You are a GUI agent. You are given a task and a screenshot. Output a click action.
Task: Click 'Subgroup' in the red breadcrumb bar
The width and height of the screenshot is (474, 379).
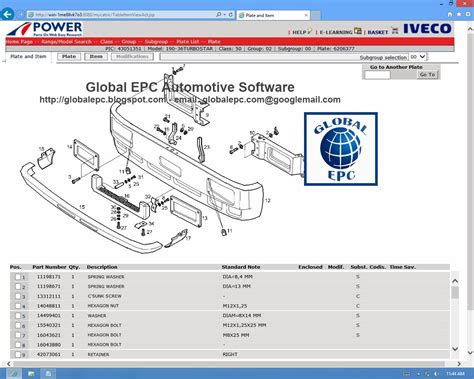coord(156,42)
